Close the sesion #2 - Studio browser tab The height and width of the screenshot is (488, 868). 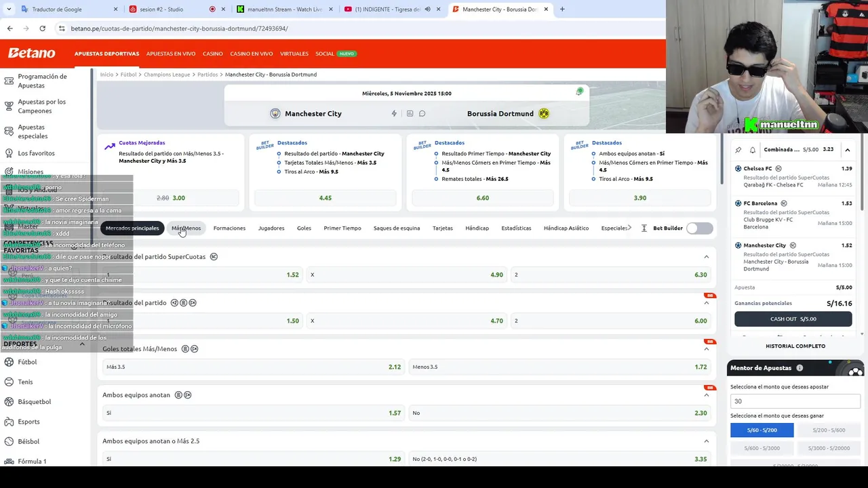tap(223, 9)
